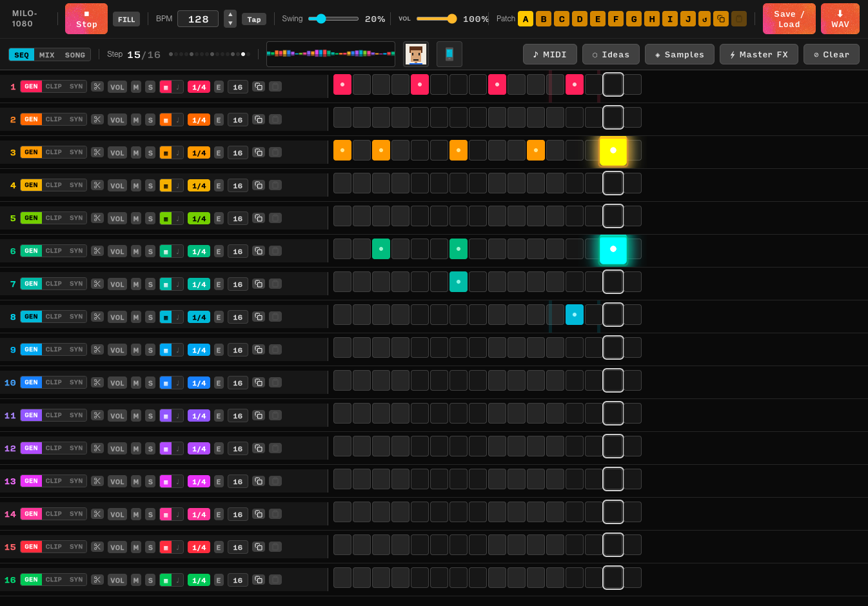
Task: Switch track 4 to SYN mode
Action: (76, 185)
